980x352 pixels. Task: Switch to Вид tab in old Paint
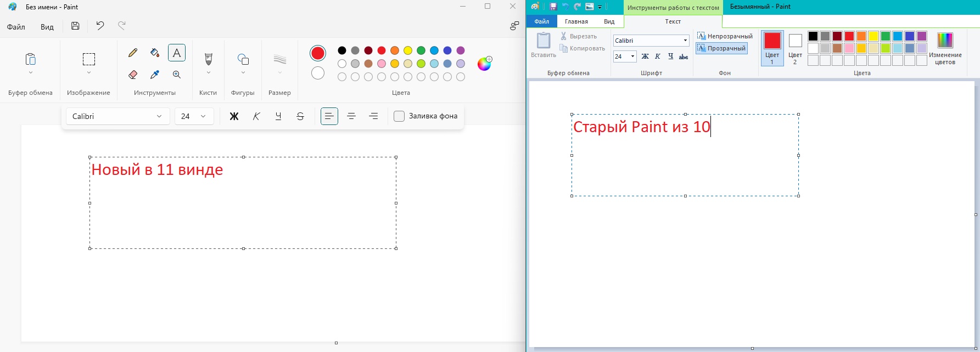(x=609, y=21)
